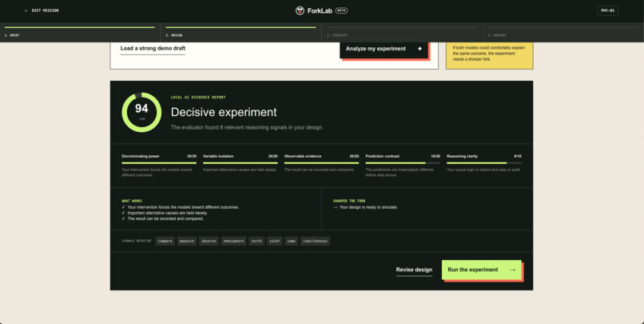Click the Analyze my experiment button
This screenshot has height=324, width=644.
pyautogui.click(x=384, y=50)
